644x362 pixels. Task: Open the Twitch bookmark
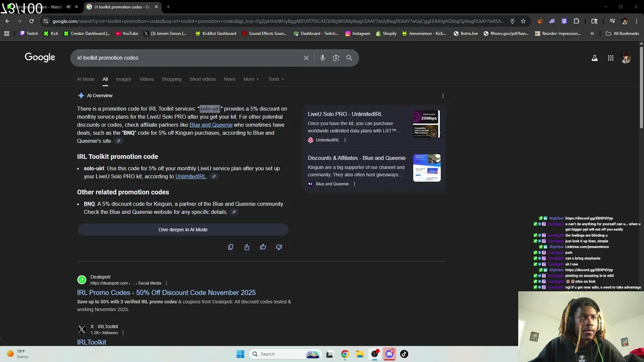coord(29,34)
